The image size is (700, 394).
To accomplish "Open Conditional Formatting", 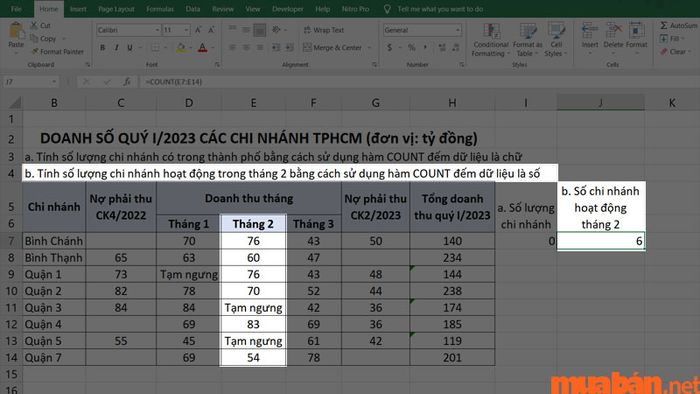I will pos(491,40).
